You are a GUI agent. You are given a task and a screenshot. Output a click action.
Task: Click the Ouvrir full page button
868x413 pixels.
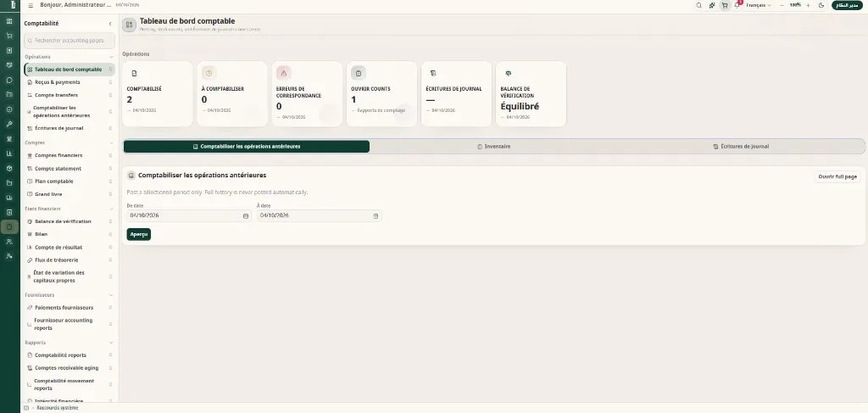click(837, 176)
